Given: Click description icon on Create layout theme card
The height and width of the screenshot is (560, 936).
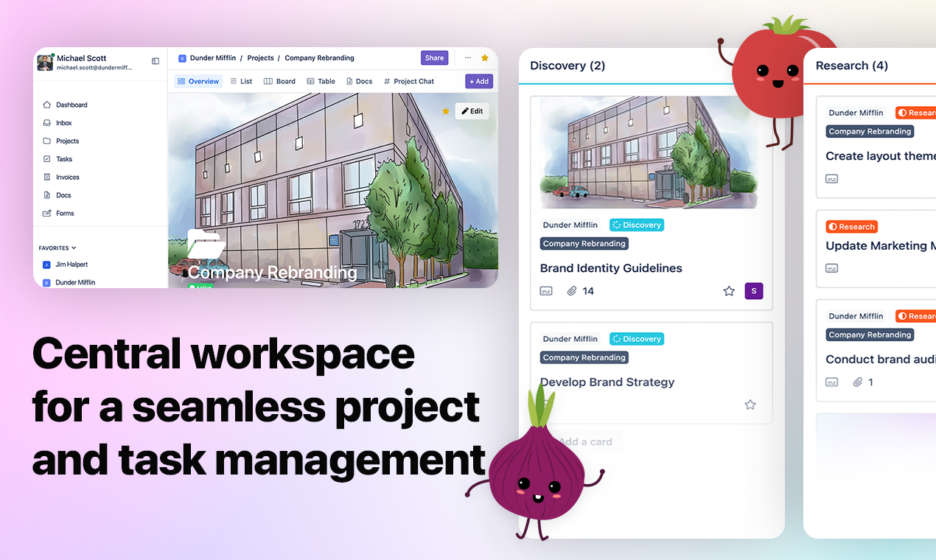Looking at the screenshot, I should tap(832, 178).
